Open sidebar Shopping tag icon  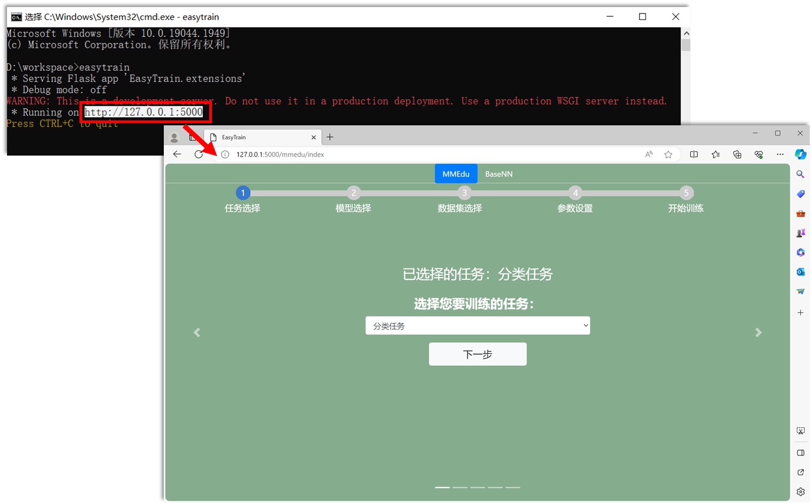(x=800, y=193)
